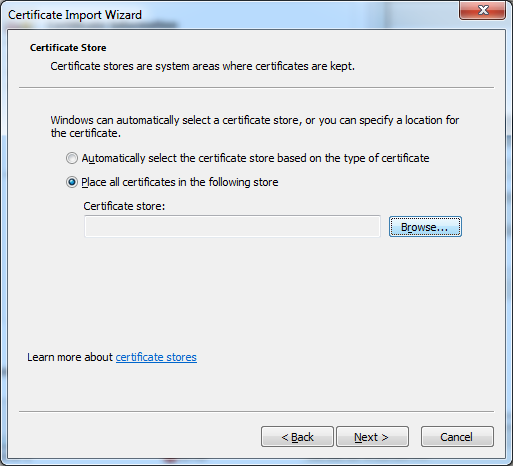Click the "Windows can automatically select" paragraph

[255, 126]
